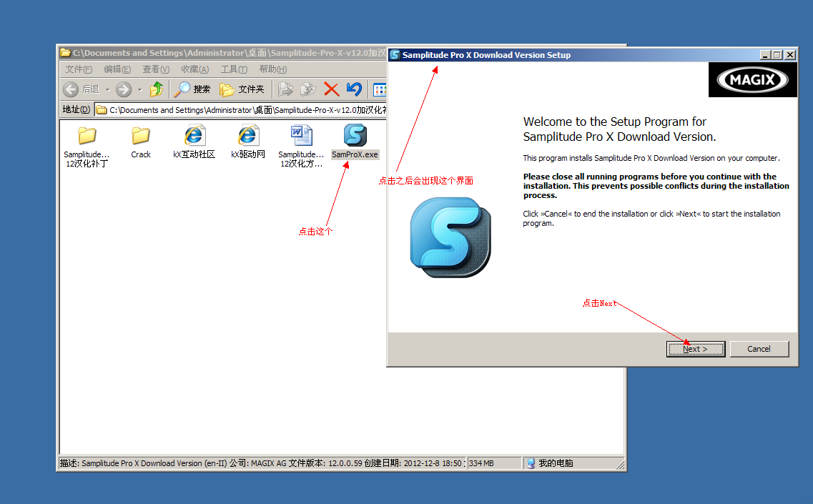The width and height of the screenshot is (813, 504).
Task: Click the Setup window title bar icon
Action: pos(395,55)
